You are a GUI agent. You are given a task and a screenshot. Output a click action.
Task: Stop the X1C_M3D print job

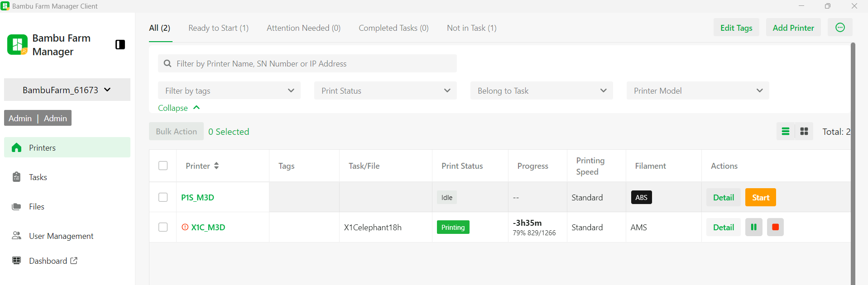[x=775, y=227]
